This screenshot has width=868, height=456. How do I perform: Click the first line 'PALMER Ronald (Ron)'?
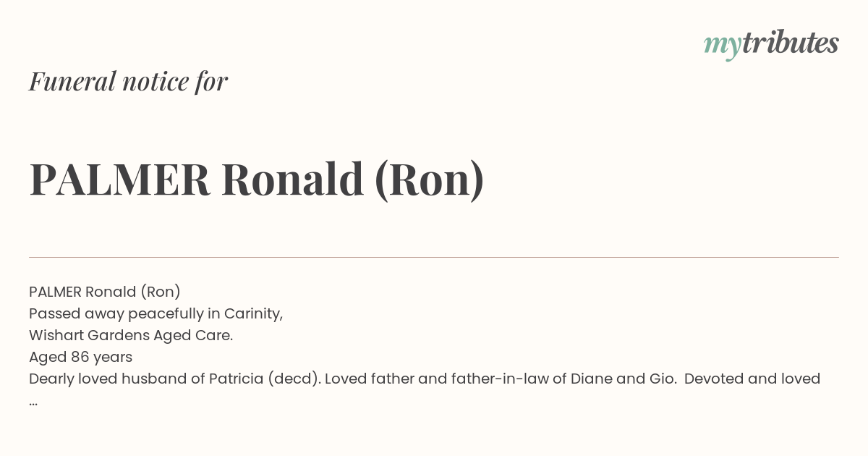[x=105, y=292]
